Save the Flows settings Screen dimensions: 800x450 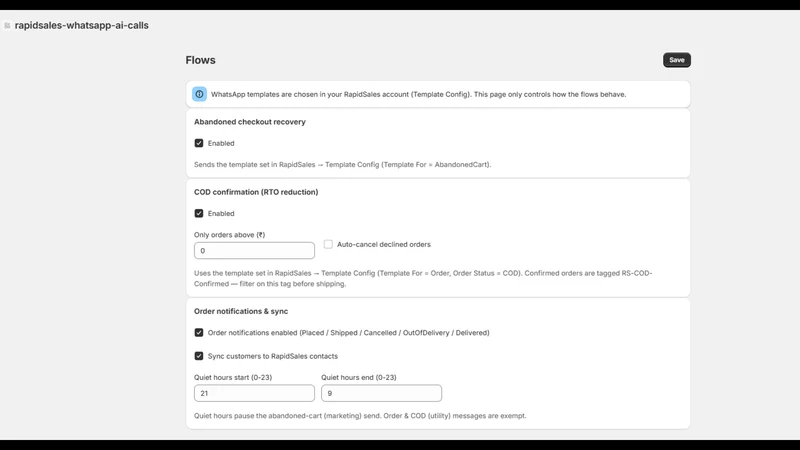(677, 60)
